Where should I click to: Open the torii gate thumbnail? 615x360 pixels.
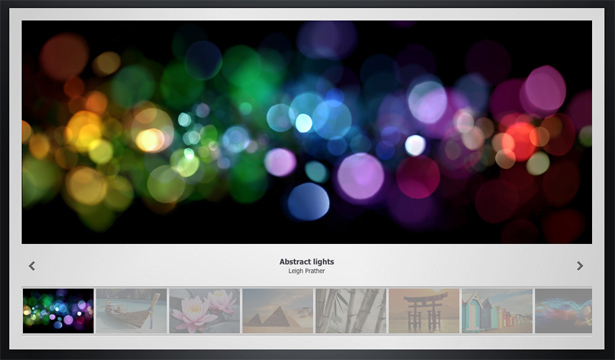click(424, 311)
